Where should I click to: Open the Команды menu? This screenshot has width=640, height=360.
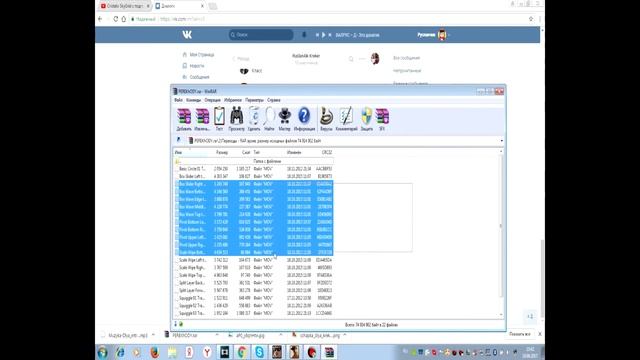193,100
